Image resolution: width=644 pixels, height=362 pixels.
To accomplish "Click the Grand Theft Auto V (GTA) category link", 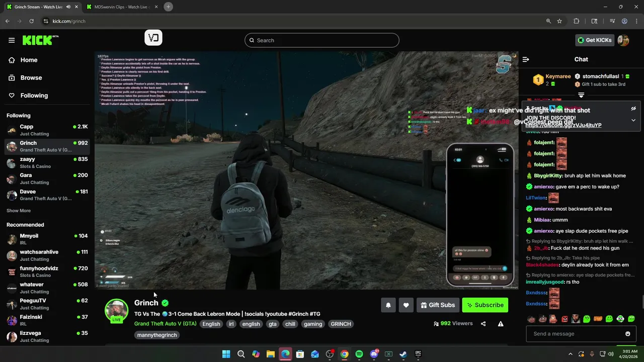I will (165, 324).
